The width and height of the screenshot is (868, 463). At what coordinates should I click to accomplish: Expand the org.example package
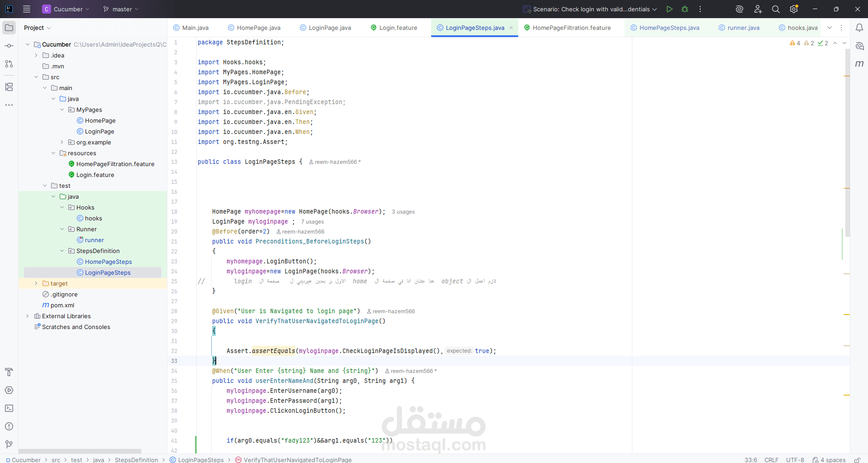(x=62, y=142)
